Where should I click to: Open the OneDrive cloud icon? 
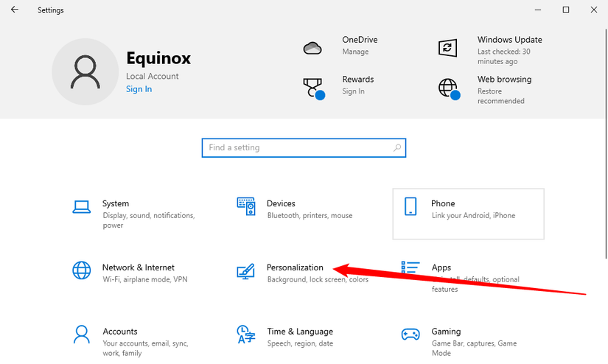click(x=312, y=48)
